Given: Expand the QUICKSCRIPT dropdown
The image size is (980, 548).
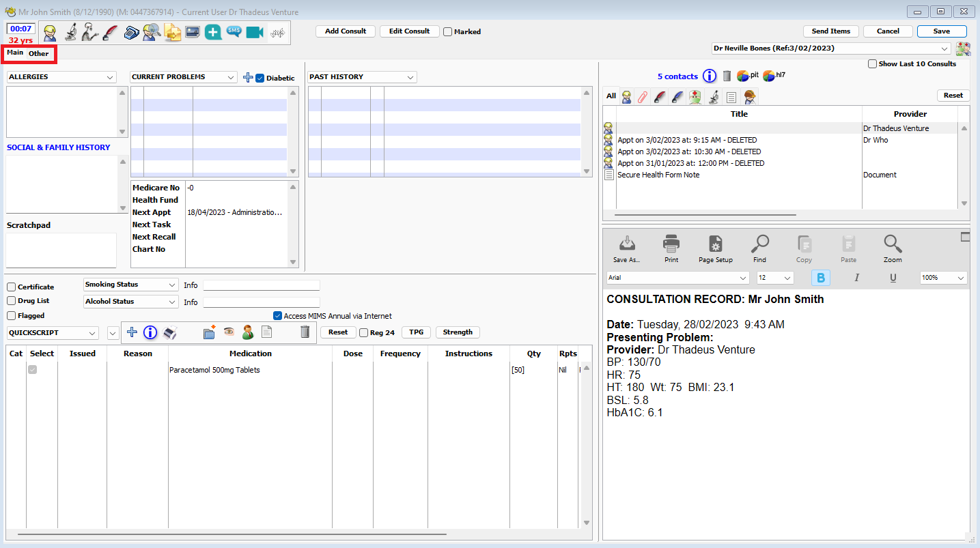Looking at the screenshot, I should pos(94,332).
